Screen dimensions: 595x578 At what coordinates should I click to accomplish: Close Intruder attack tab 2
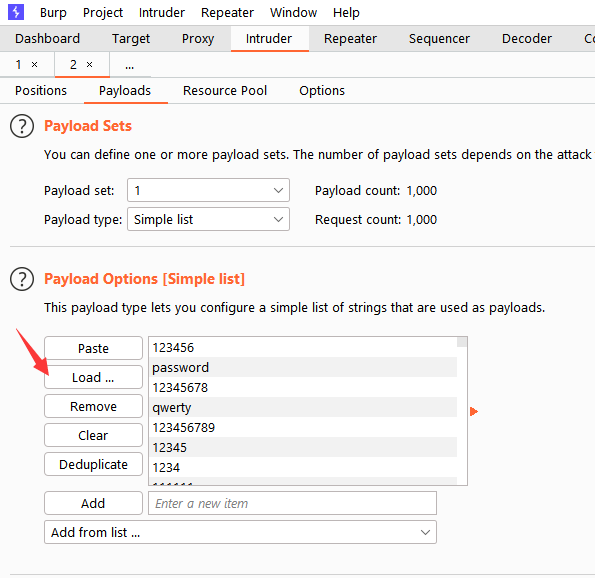click(x=90, y=65)
